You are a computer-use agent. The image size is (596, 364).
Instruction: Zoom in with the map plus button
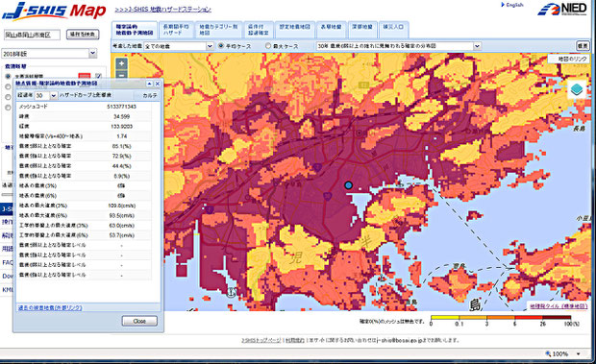(x=121, y=63)
